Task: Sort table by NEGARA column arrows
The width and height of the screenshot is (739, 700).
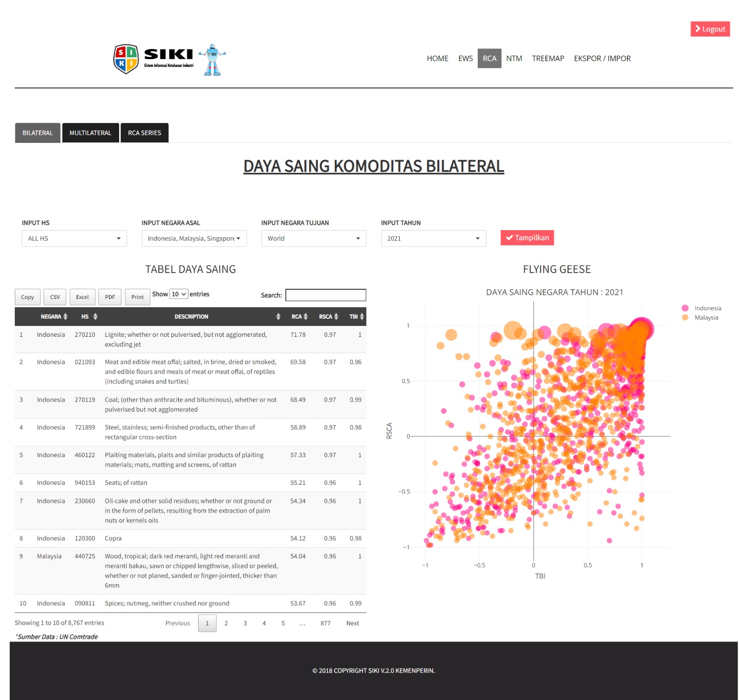Action: coord(65,317)
